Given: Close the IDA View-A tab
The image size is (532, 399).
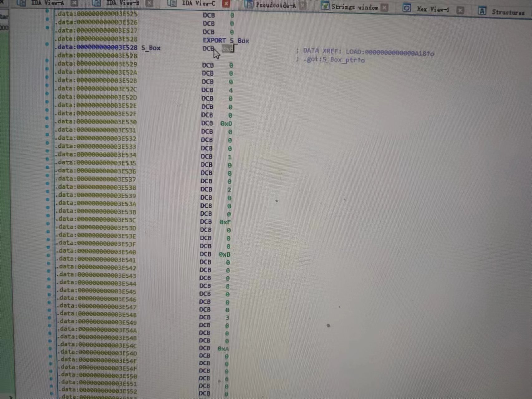Looking at the screenshot, I should tap(74, 3).
